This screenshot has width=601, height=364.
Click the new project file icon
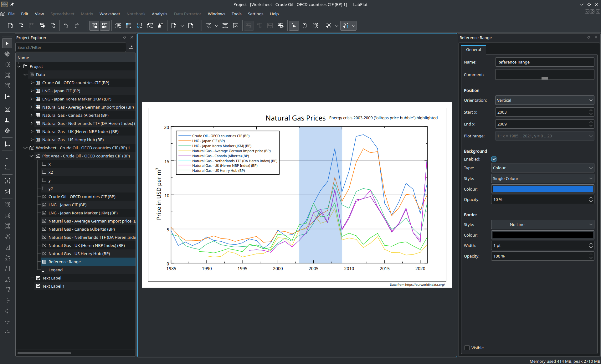tap(10, 26)
